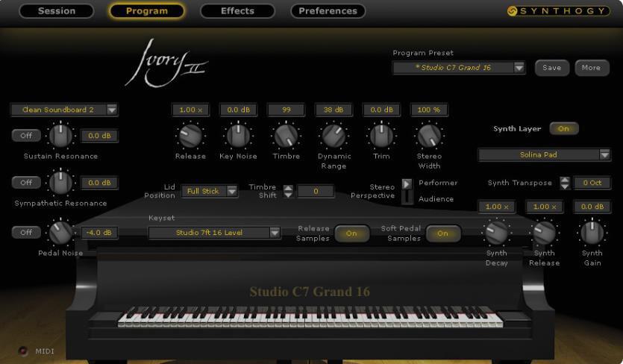Open the Lid Position Full Stick dropdown

coord(210,191)
